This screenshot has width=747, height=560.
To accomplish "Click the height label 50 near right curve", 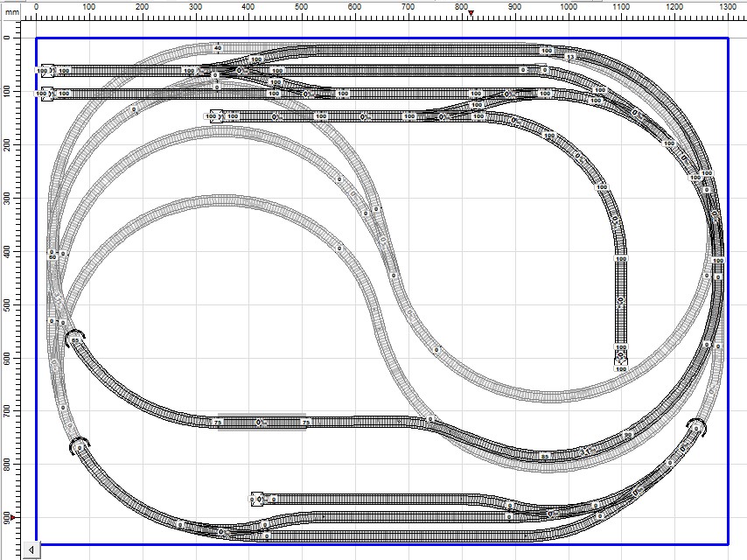I will click(627, 435).
